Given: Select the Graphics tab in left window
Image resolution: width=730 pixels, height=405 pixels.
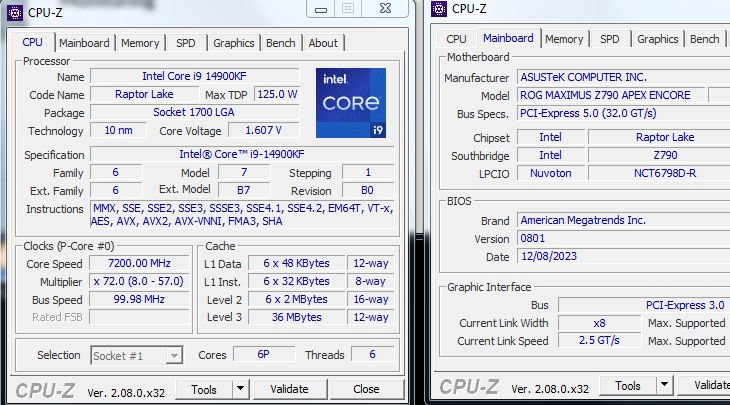Looking at the screenshot, I should pos(233,43).
